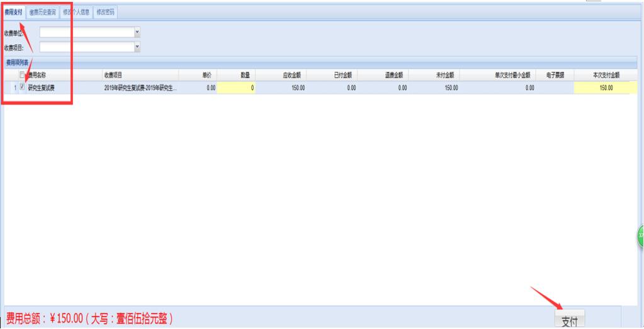Viewport: 644px width, 329px height.
Task: Click the 支付 button
Action: pyautogui.click(x=569, y=320)
